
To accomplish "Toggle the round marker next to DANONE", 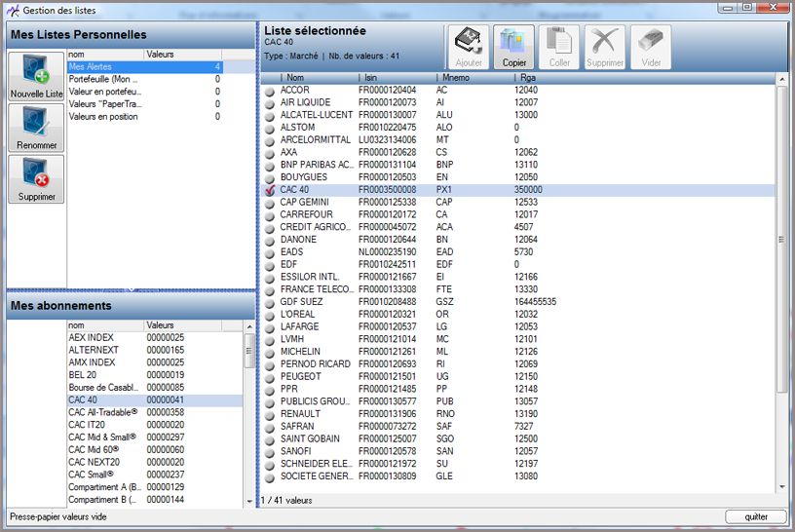I will tap(270, 240).
